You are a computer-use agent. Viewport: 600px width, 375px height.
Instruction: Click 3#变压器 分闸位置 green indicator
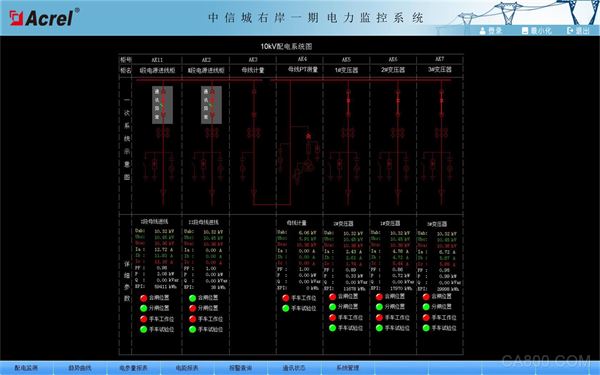coord(426,307)
